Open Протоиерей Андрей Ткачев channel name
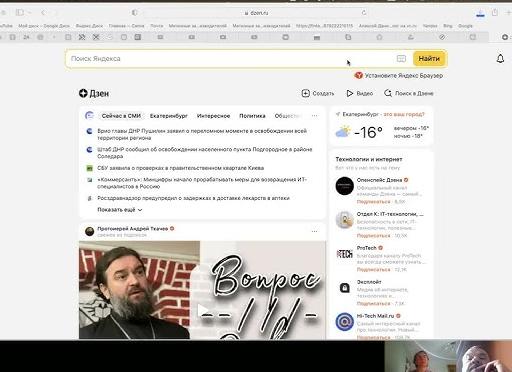 pos(133,229)
